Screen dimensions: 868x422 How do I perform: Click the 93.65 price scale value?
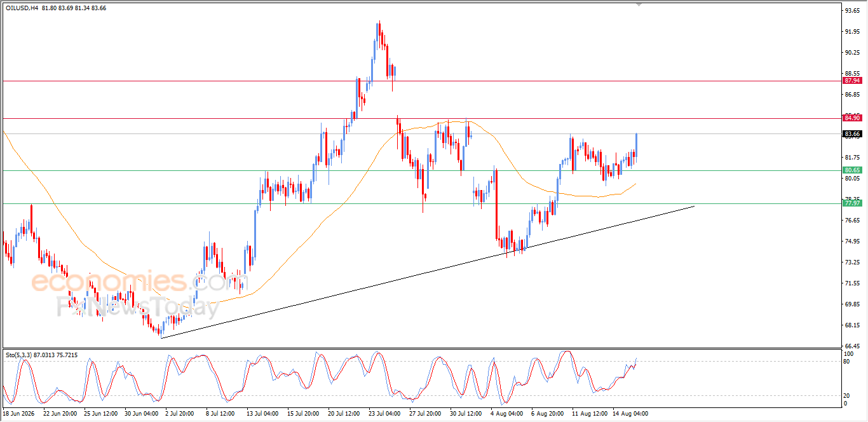tap(852, 11)
